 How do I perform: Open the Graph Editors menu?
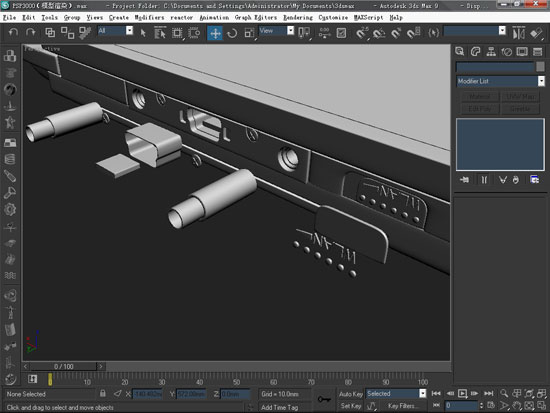point(256,18)
